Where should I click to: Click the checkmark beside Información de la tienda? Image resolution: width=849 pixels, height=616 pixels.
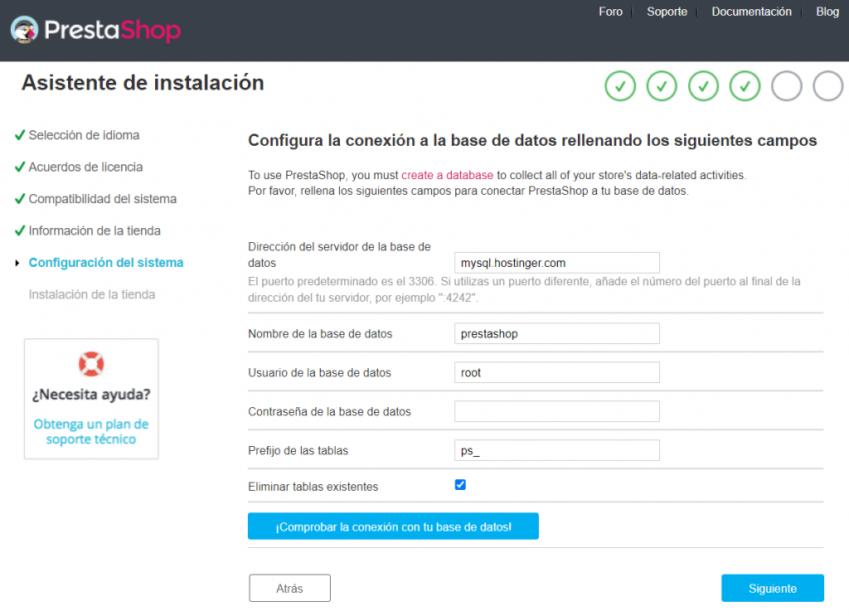click(22, 230)
